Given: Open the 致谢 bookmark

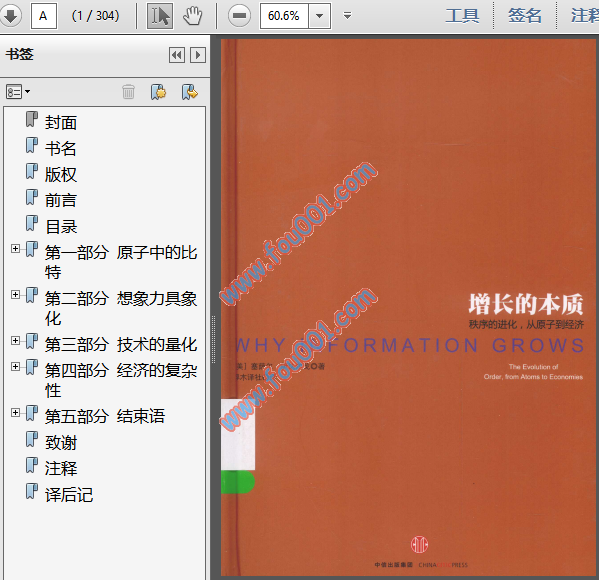Looking at the screenshot, I should click(61, 443).
